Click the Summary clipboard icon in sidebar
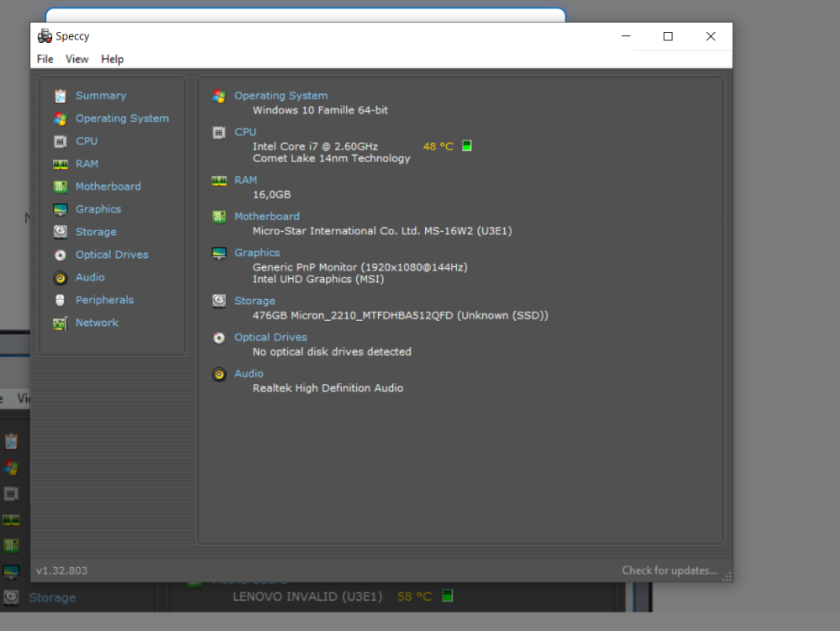Image resolution: width=840 pixels, height=631 pixels. 60,96
